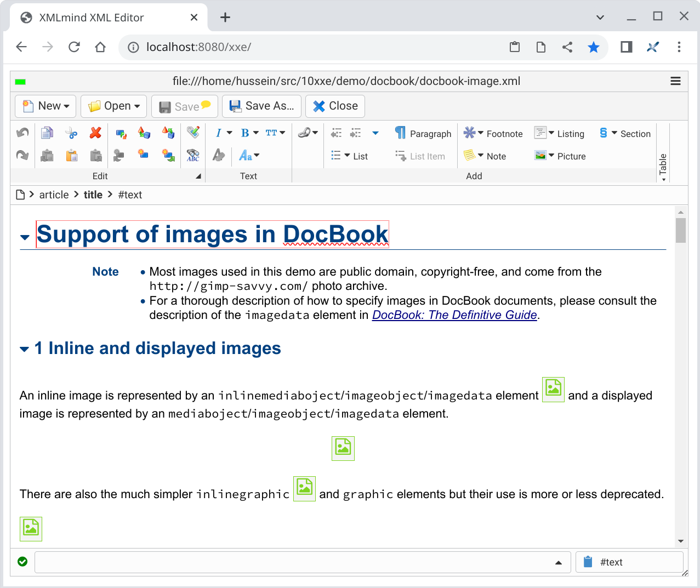The height and width of the screenshot is (588, 700).
Task: Select #text in the node path
Action: (x=130, y=195)
